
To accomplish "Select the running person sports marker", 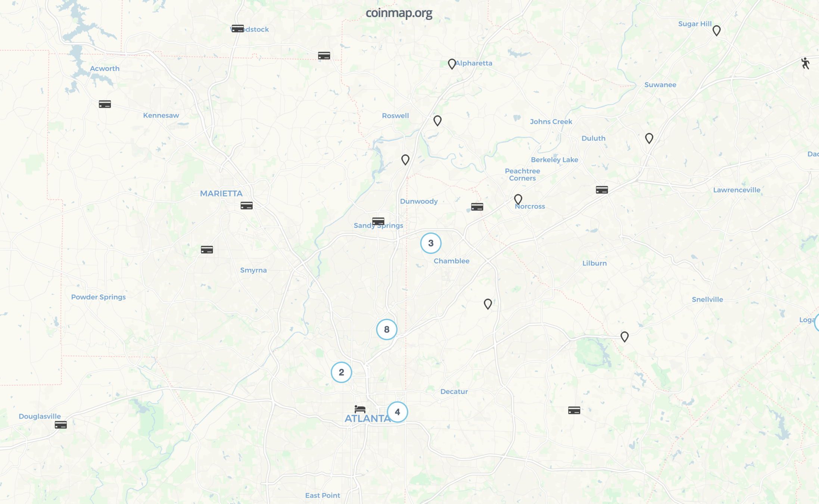I will coord(805,63).
